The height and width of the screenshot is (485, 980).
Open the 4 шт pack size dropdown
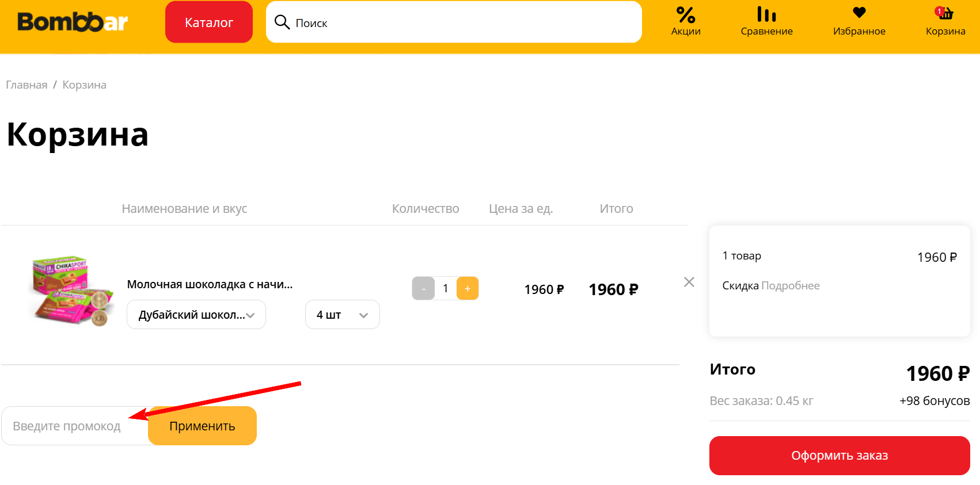(x=342, y=315)
